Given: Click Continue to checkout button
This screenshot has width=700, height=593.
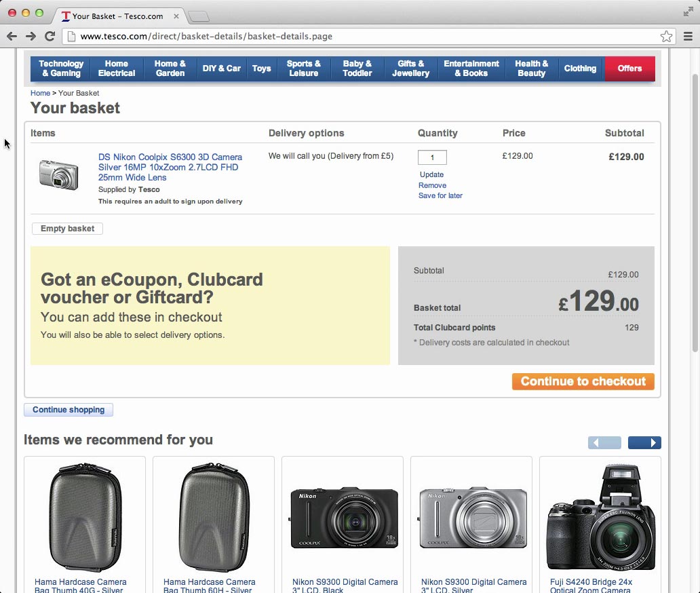Looking at the screenshot, I should [583, 381].
